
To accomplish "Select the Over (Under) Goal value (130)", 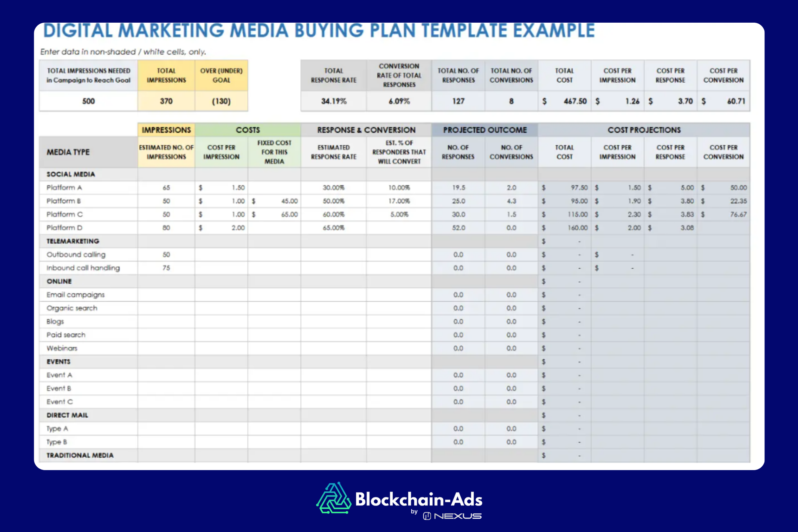I will click(x=221, y=101).
